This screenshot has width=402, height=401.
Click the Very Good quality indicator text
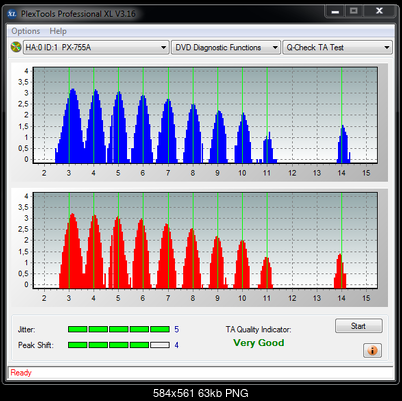point(259,343)
